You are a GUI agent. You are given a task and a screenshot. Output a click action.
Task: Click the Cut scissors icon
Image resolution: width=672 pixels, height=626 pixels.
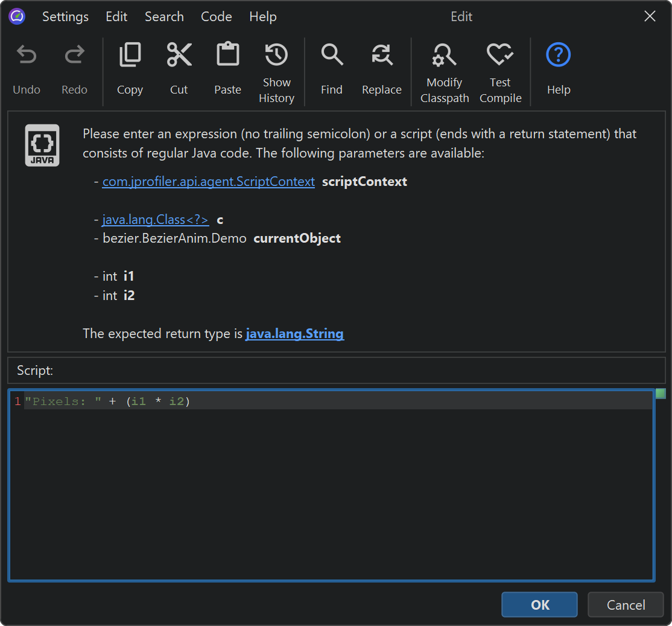(179, 56)
